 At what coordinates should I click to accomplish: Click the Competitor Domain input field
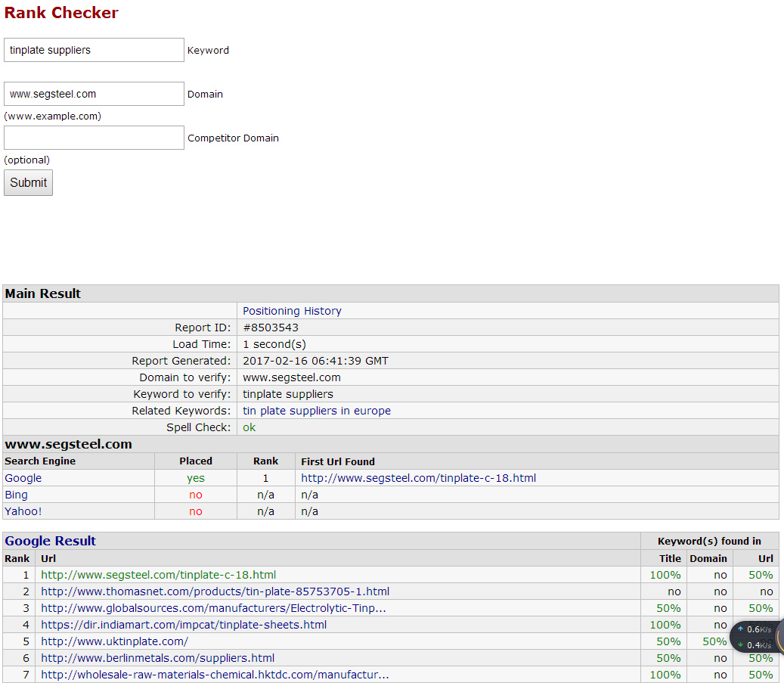pos(94,138)
